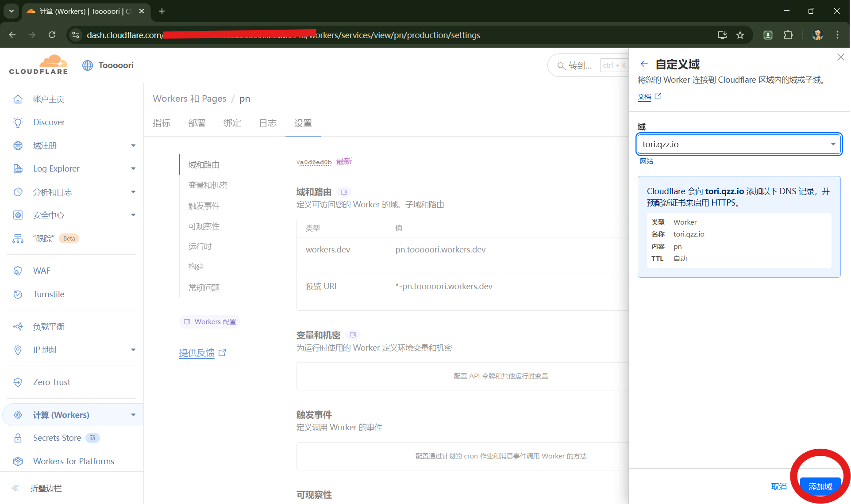The width and height of the screenshot is (851, 504).
Task: Click the 转到 search field
Action: tap(580, 65)
